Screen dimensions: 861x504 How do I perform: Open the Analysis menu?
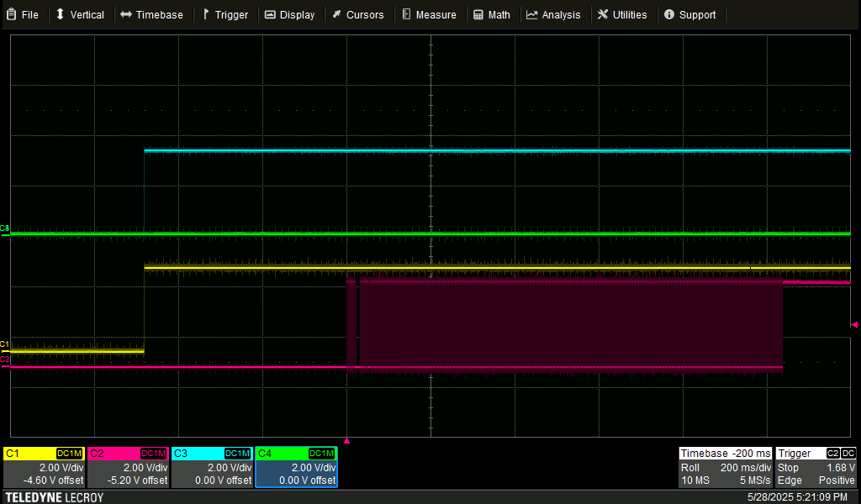pyautogui.click(x=555, y=14)
